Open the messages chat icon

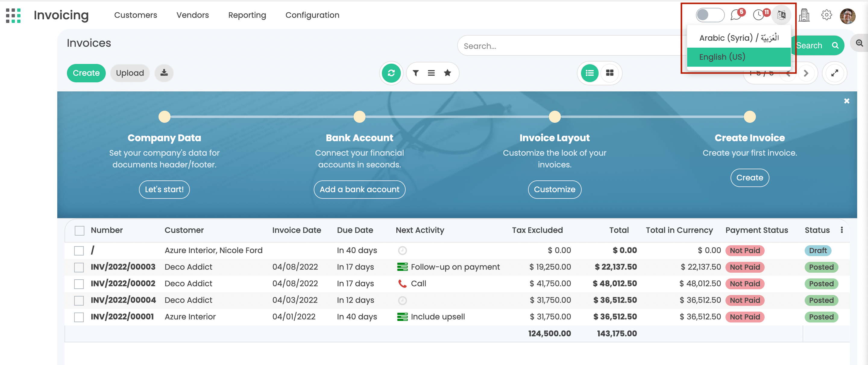(736, 15)
